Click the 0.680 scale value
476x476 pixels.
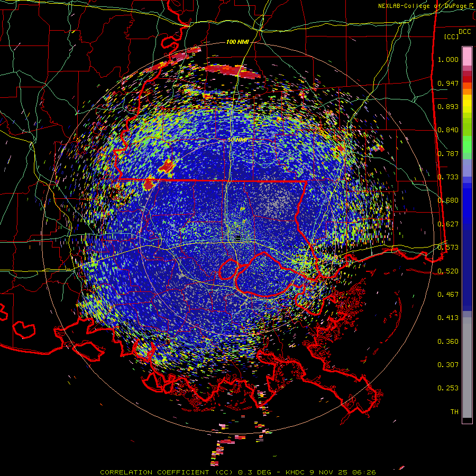pyautogui.click(x=448, y=200)
